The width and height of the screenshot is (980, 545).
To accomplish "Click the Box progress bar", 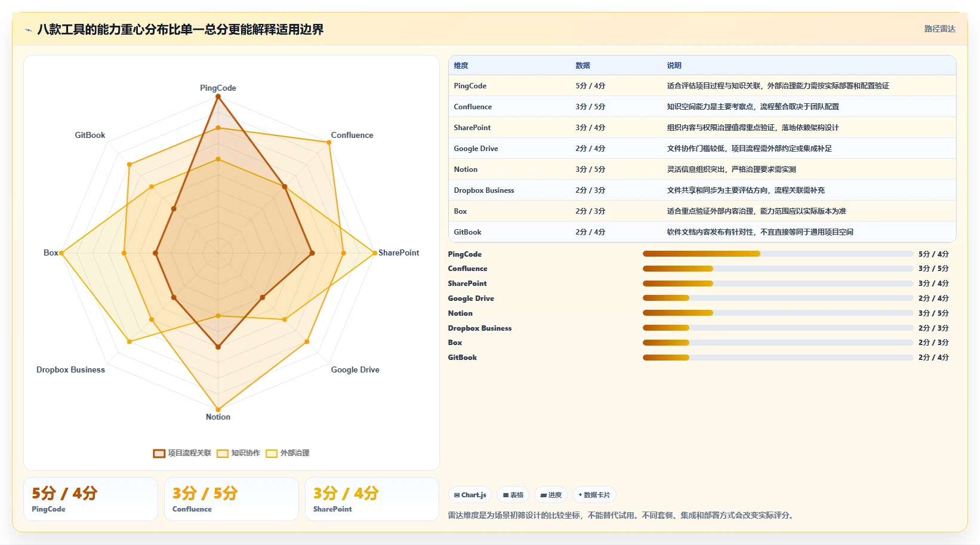I will [x=778, y=343].
